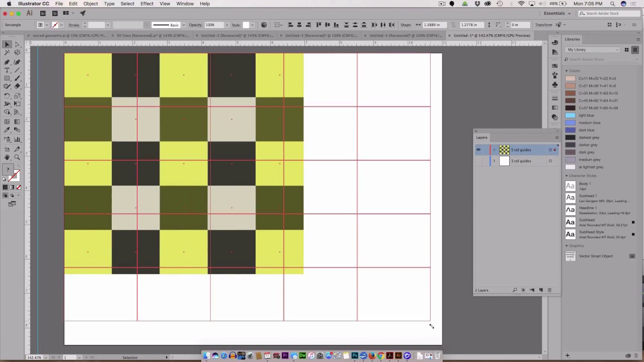Set paint mode to Gradient button

pyautogui.click(x=12, y=188)
